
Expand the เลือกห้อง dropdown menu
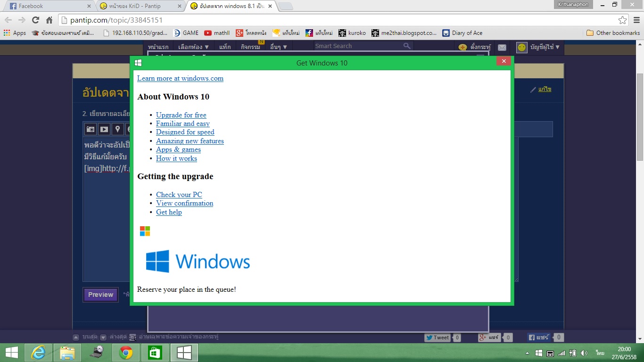coord(194,47)
